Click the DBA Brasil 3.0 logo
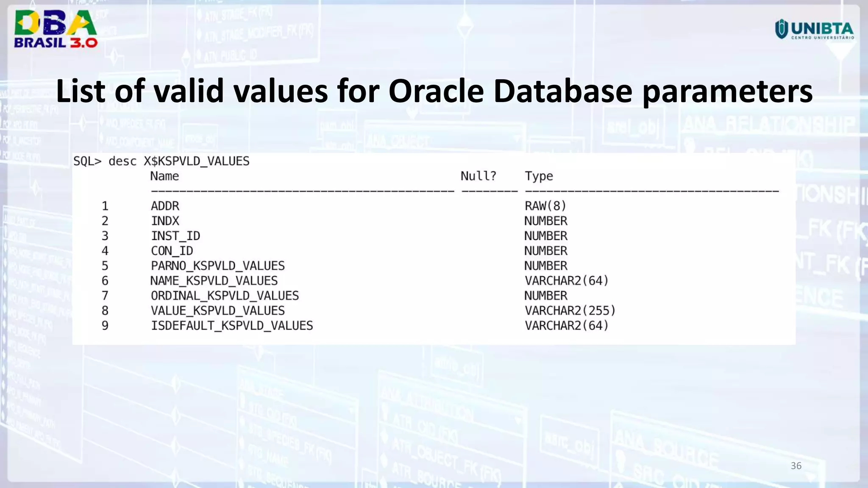This screenshot has height=488, width=868. tap(56, 29)
